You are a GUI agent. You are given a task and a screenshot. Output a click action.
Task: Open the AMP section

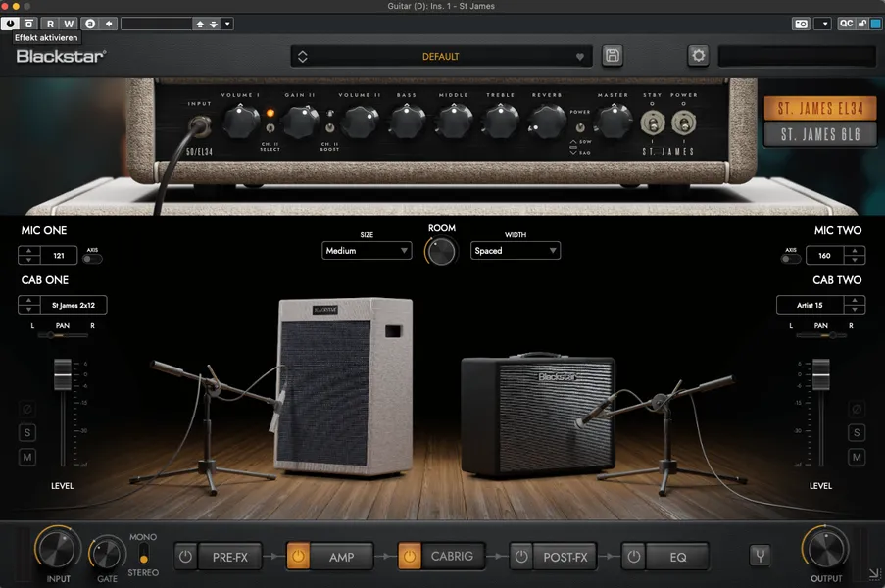pyautogui.click(x=342, y=557)
